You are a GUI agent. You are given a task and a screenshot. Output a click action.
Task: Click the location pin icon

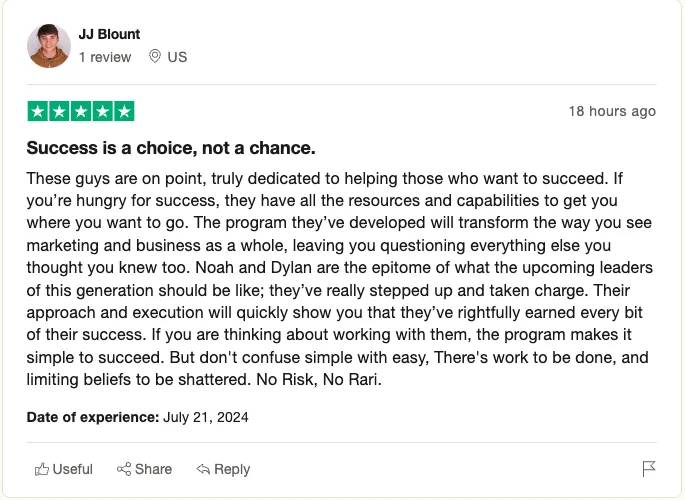[x=155, y=56]
